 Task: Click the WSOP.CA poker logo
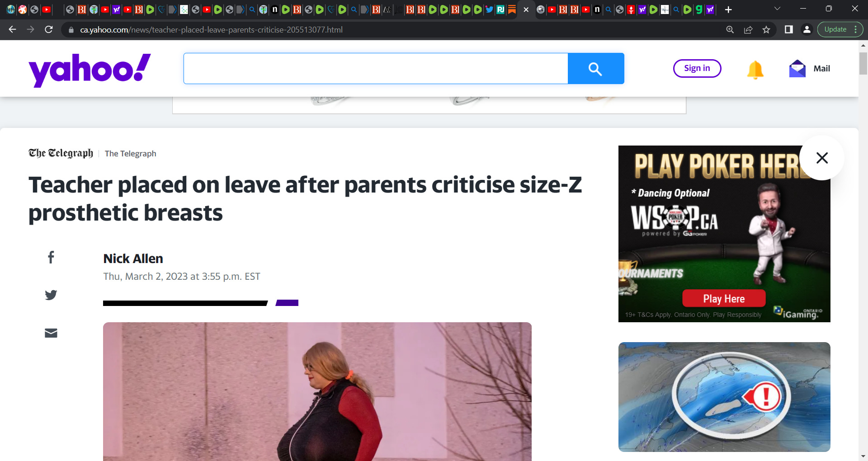[x=675, y=220]
